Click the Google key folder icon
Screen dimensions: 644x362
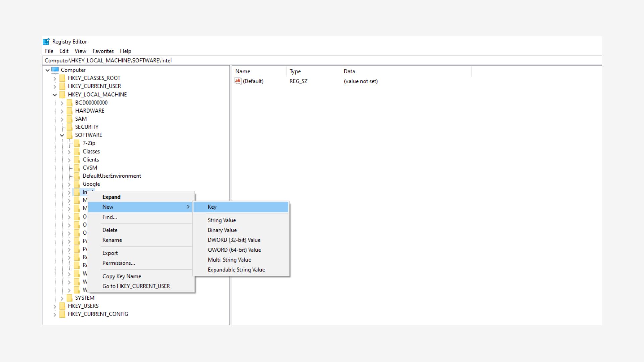pyautogui.click(x=77, y=184)
